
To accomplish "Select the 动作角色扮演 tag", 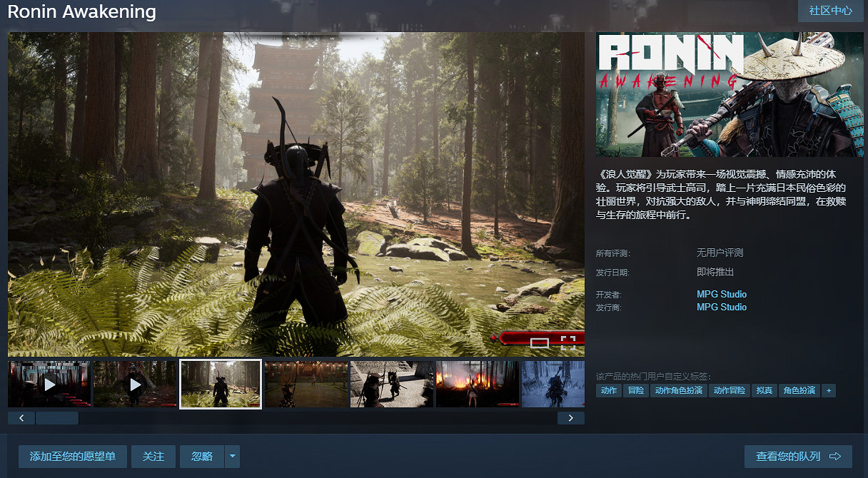I will point(678,390).
